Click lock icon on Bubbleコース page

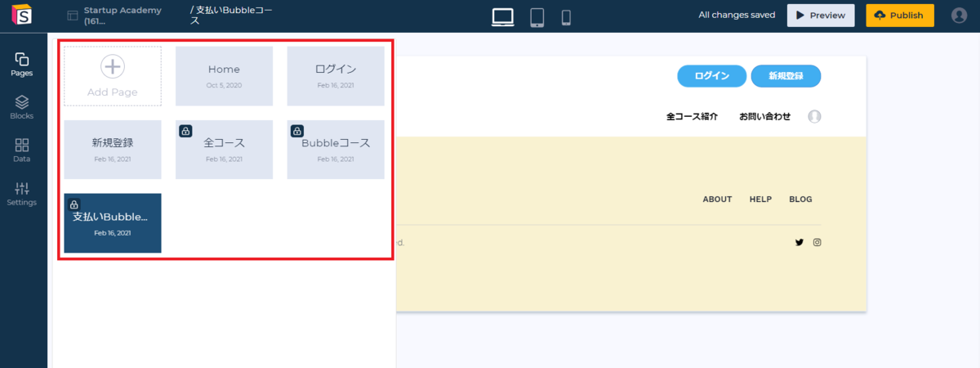(297, 131)
